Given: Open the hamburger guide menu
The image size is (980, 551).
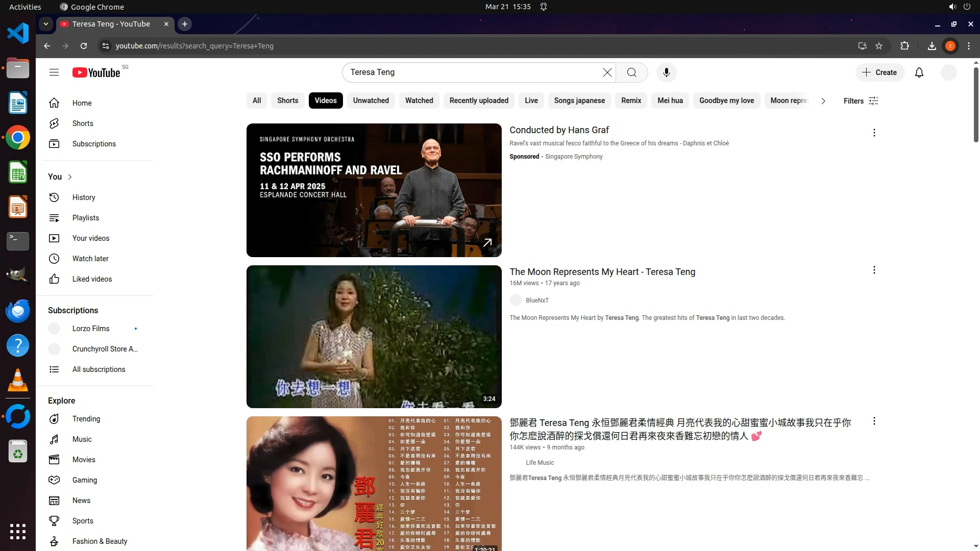Looking at the screenshot, I should click(54, 72).
